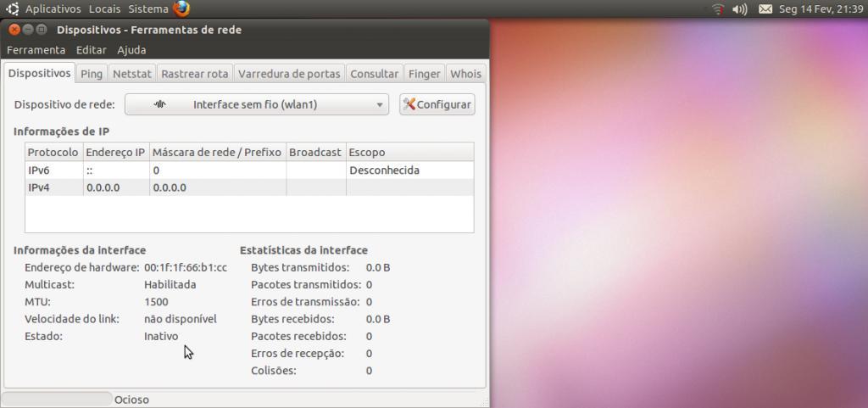Image resolution: width=868 pixels, height=408 pixels.
Task: Click the Broadcast column header
Action: coord(315,152)
